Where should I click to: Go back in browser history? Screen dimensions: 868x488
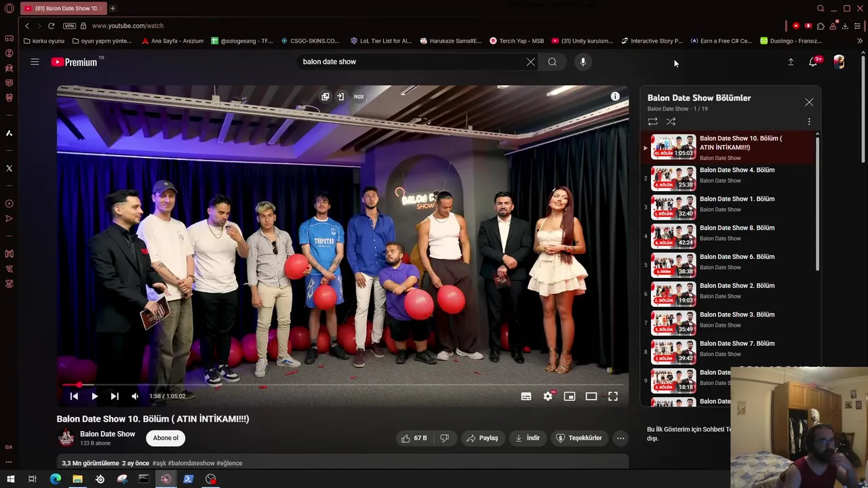pyautogui.click(x=27, y=26)
